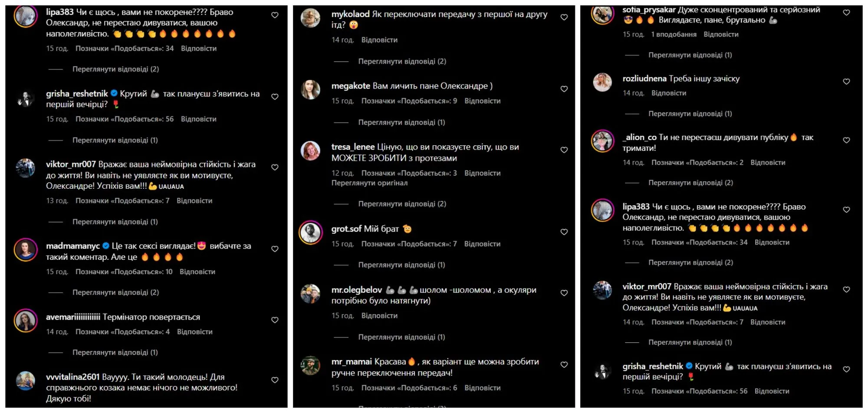The width and height of the screenshot is (868, 413).
Task: Open vvvitalina2601's profile avatar
Action: 26,381
